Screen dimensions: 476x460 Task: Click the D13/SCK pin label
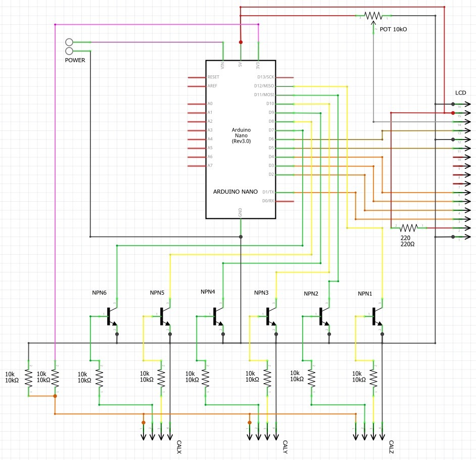click(266, 77)
